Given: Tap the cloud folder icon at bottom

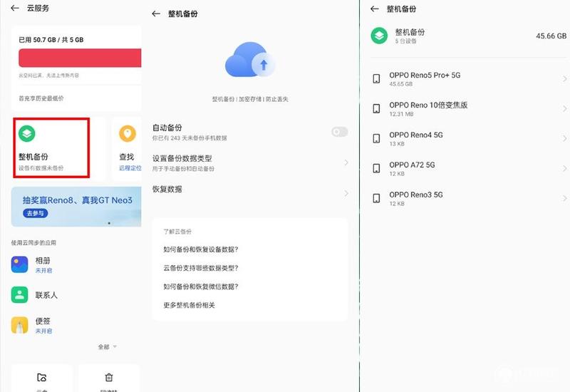Looking at the screenshot, I should pyautogui.click(x=42, y=378).
